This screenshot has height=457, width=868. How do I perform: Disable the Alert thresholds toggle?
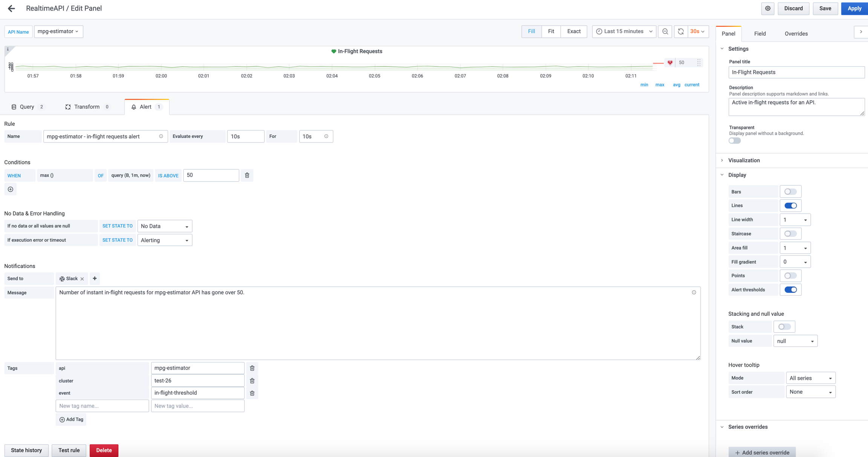coord(790,290)
